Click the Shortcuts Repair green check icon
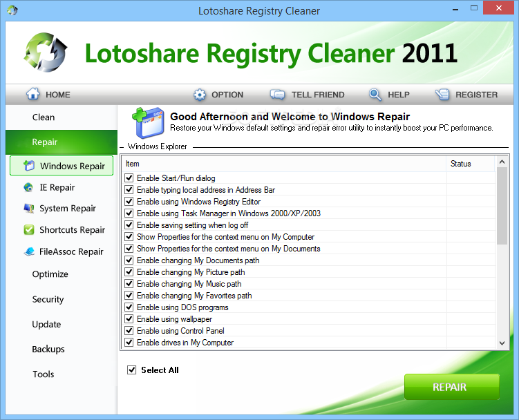The image size is (519, 420). pyautogui.click(x=29, y=229)
